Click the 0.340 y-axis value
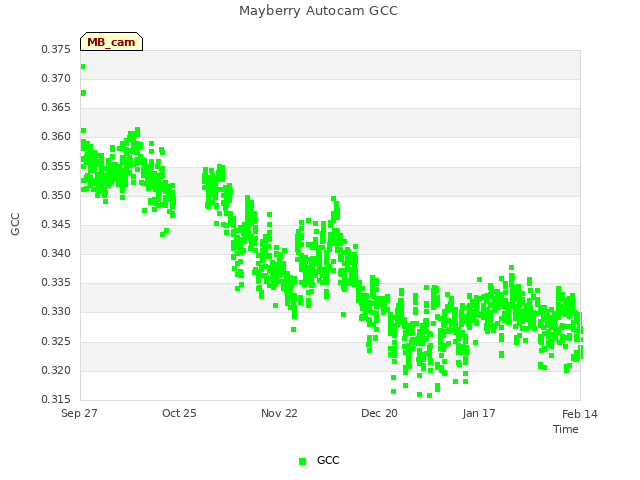The height and width of the screenshot is (480, 640). pos(56,253)
